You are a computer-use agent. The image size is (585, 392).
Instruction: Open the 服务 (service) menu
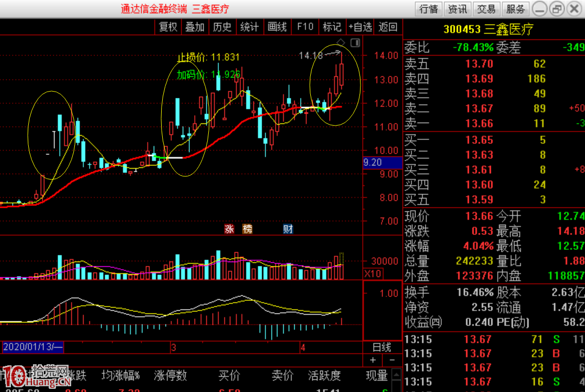515,8
